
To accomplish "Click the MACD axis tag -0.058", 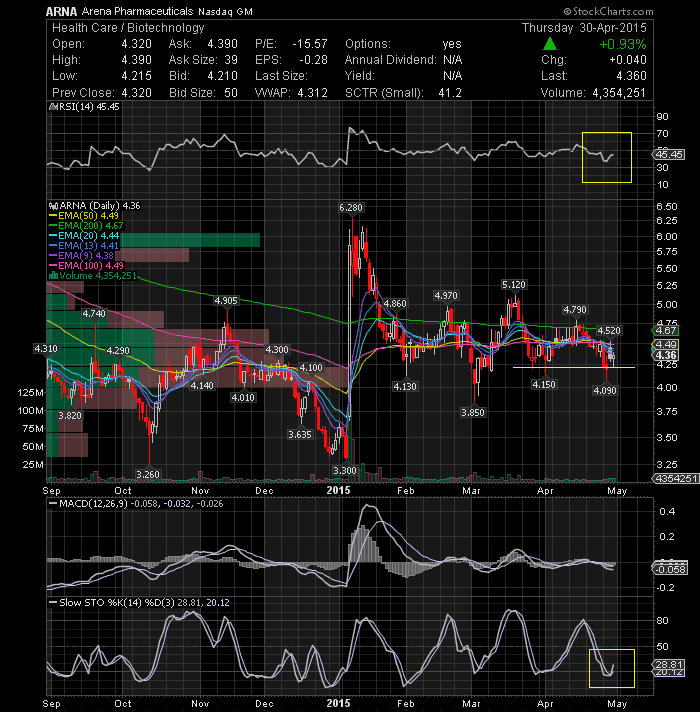I will point(670,569).
